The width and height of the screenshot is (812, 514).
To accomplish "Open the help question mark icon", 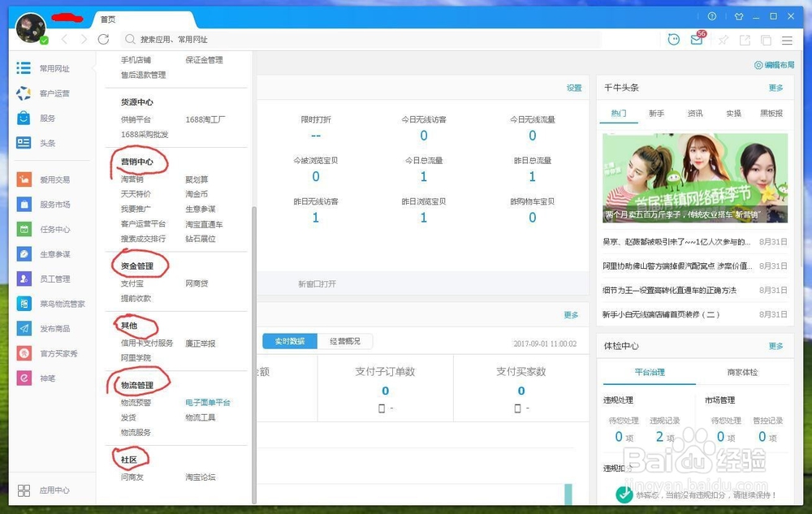I will (712, 16).
